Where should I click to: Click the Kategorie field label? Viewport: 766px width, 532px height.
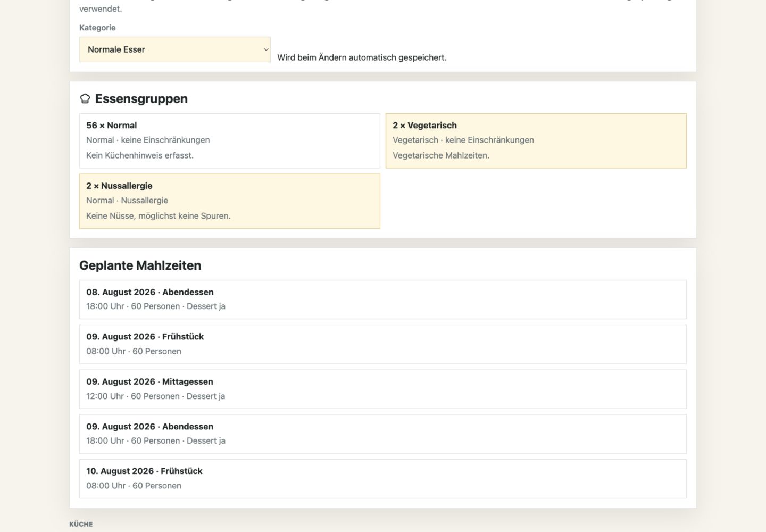(97, 28)
